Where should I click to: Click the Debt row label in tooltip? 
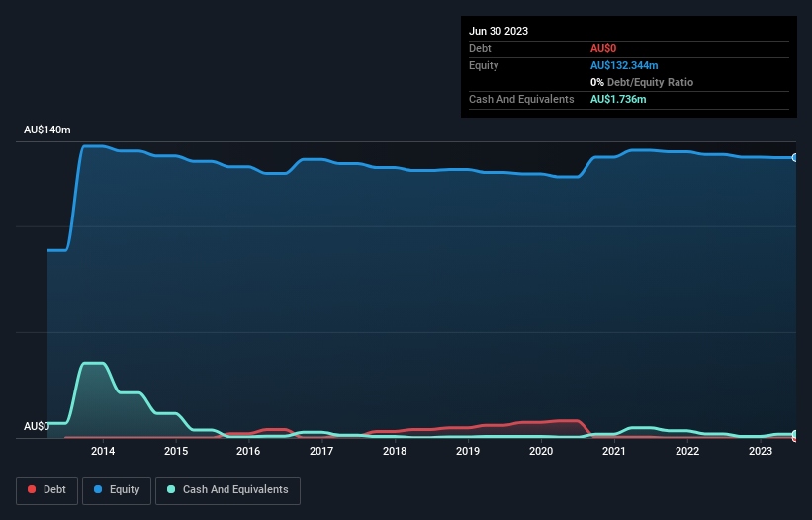tap(480, 48)
